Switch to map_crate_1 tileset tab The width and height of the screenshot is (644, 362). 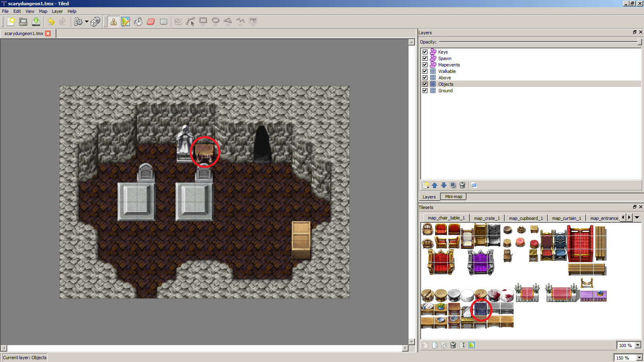[487, 218]
